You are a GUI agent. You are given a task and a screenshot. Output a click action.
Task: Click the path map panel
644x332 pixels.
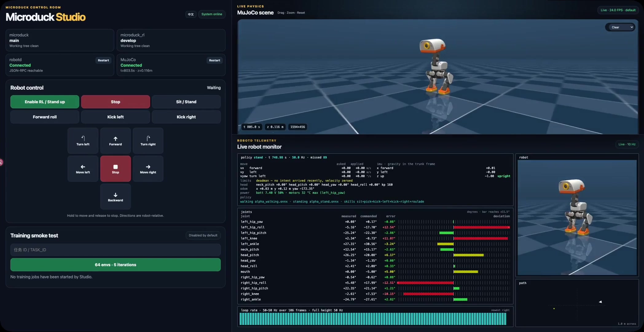click(x=577, y=303)
